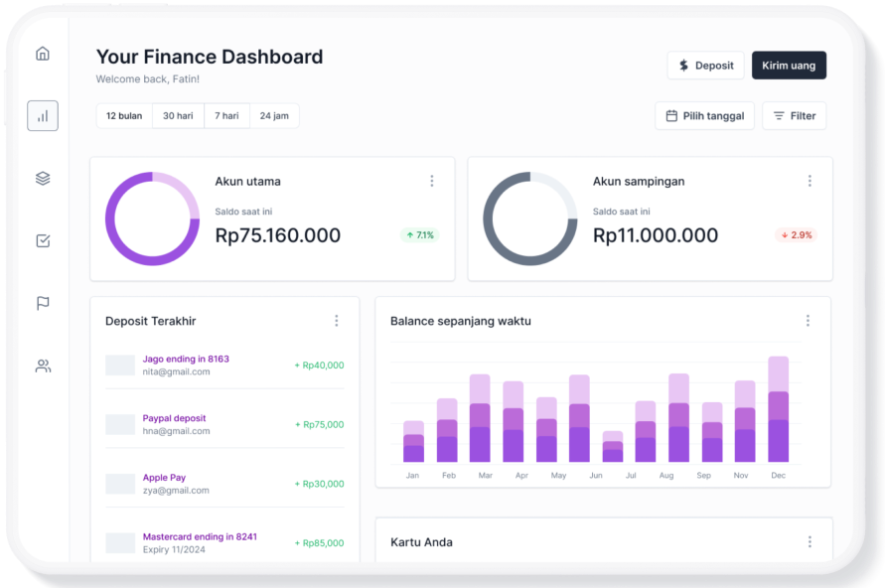Click the flag sidebar icon

[x=42, y=303]
